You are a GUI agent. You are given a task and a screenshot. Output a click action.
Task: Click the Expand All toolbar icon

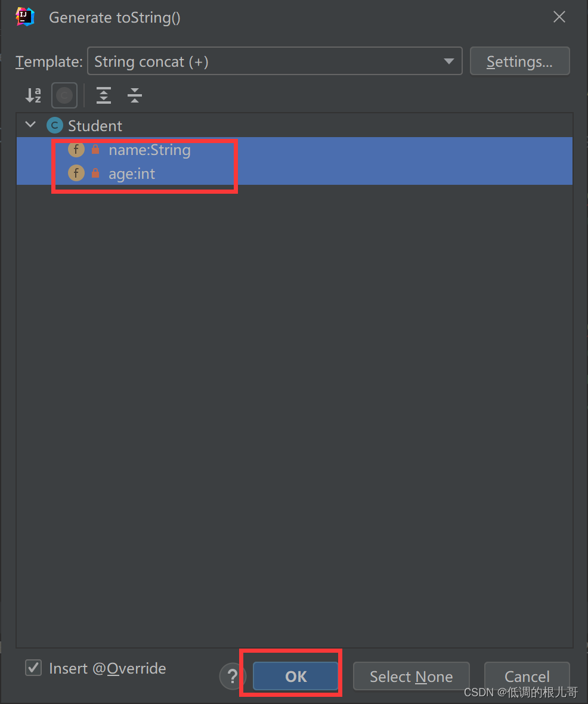coord(103,95)
